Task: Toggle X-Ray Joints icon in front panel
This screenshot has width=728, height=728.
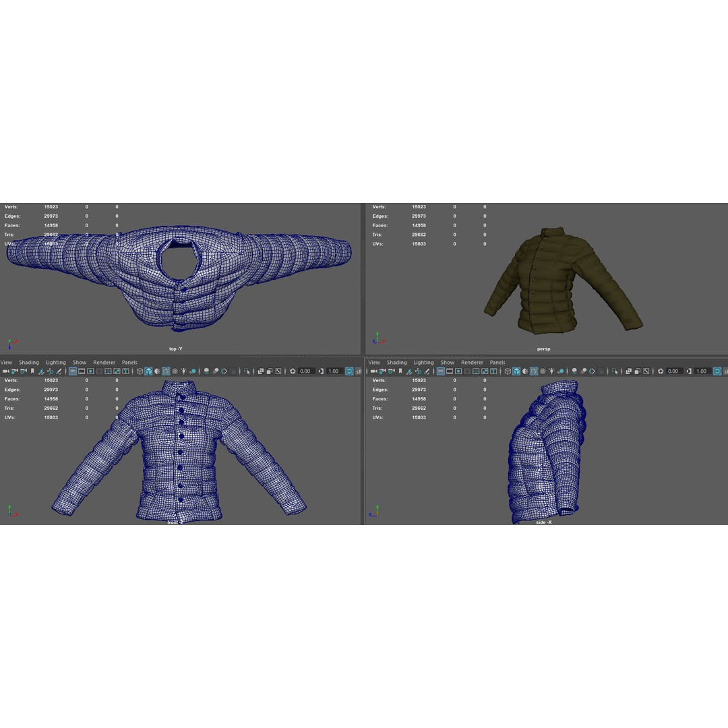Action: pos(278,371)
